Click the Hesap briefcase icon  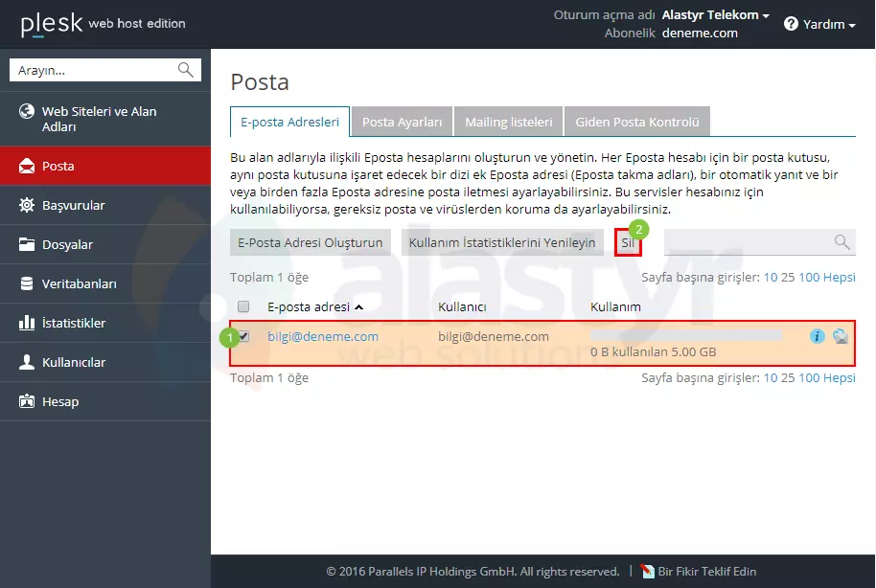(x=26, y=401)
